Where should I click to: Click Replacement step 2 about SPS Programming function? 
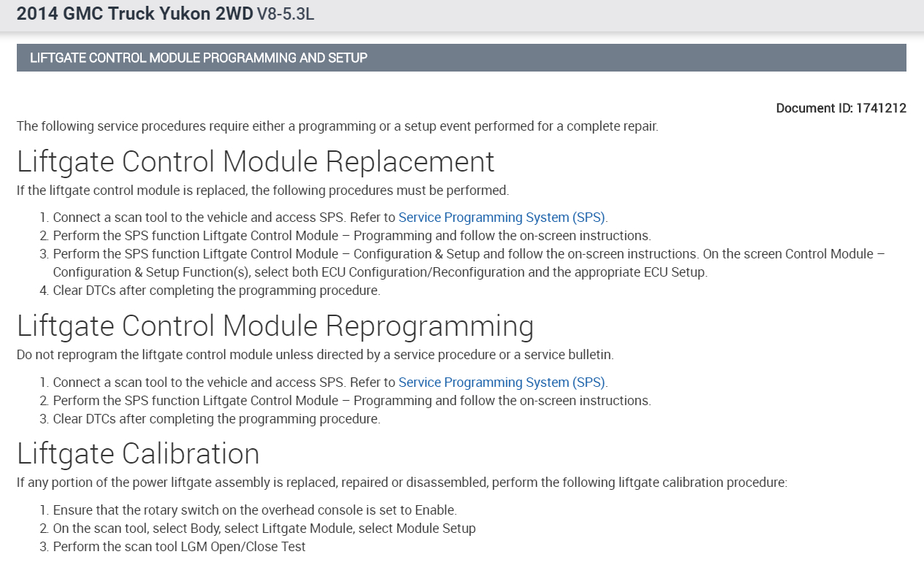pos(351,236)
